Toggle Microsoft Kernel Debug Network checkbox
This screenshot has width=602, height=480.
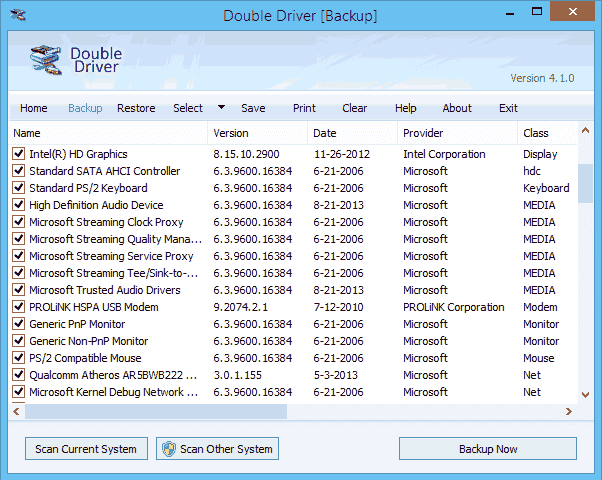(18, 392)
